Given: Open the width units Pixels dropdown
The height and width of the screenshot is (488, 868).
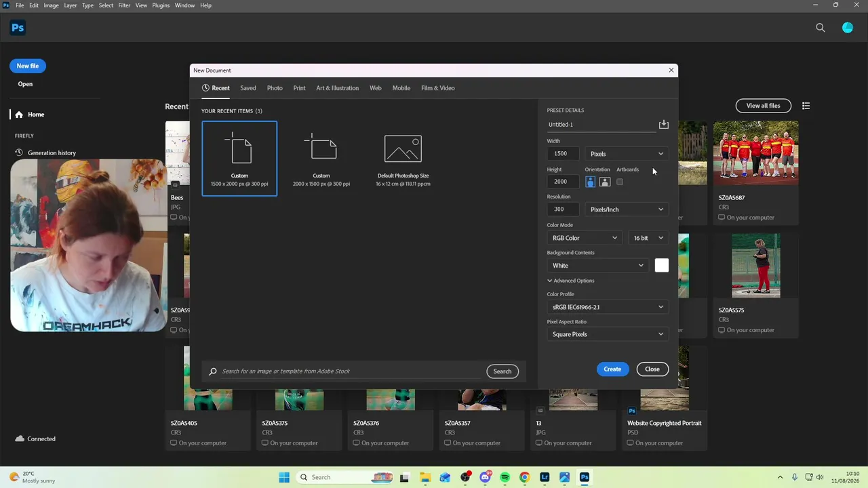Looking at the screenshot, I should 627,154.
